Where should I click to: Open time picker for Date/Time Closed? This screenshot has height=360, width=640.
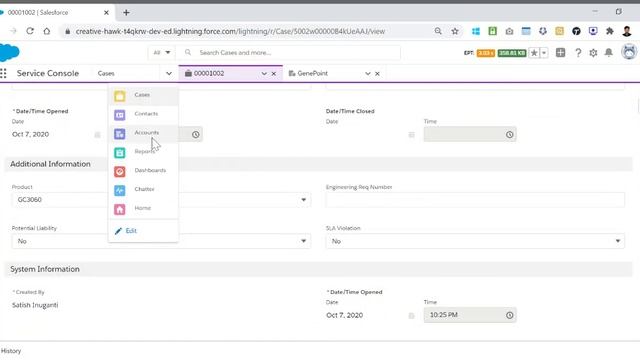(509, 134)
